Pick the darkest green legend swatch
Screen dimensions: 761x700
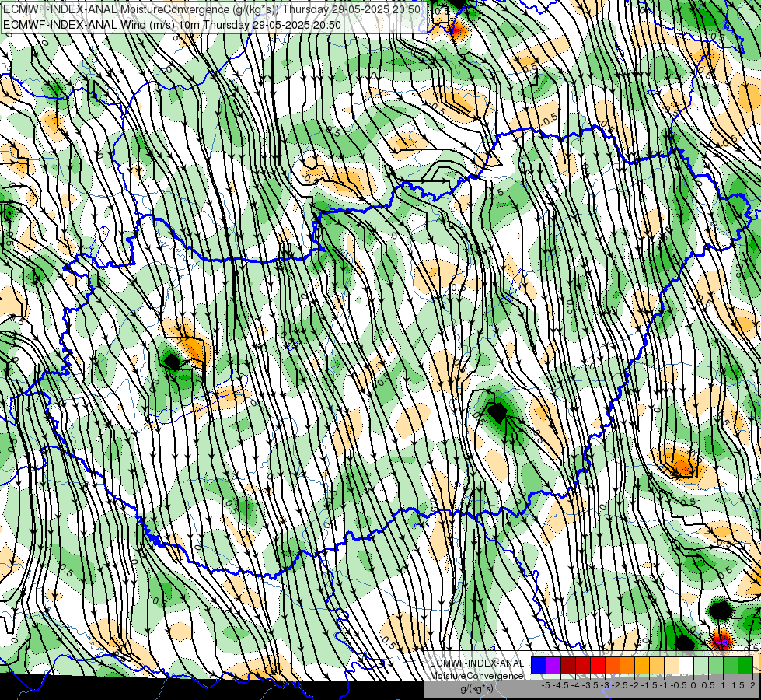[745, 665]
